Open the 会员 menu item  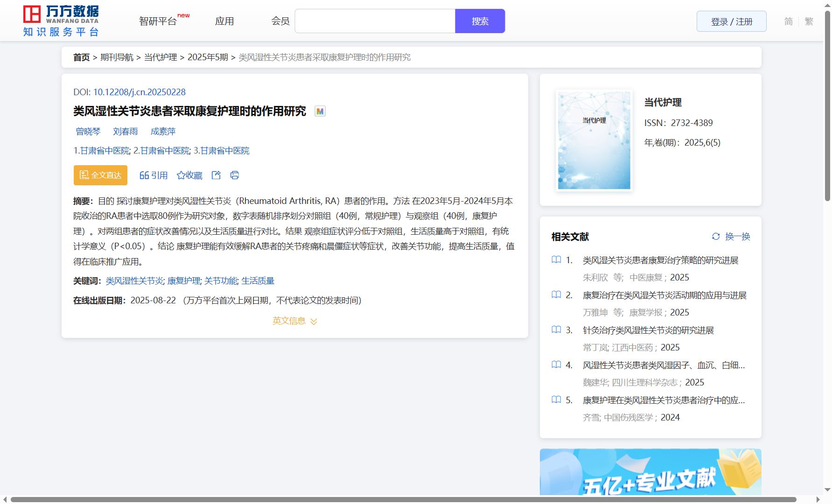click(280, 21)
